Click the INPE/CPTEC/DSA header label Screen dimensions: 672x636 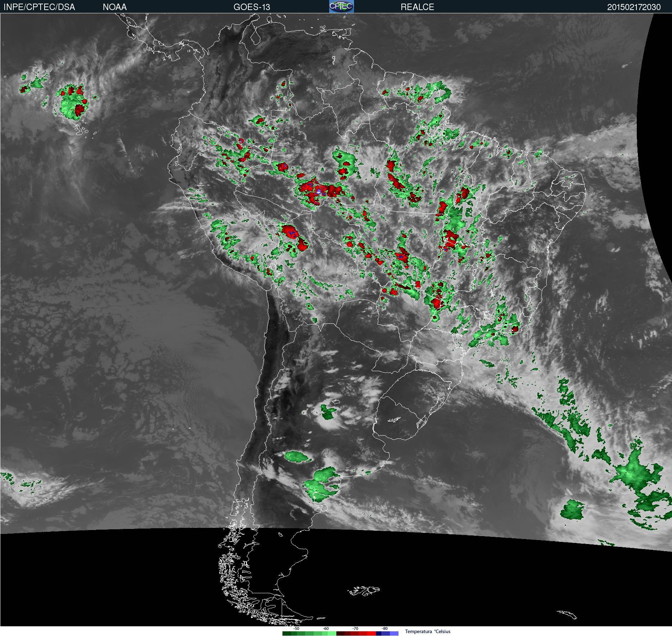(x=39, y=7)
